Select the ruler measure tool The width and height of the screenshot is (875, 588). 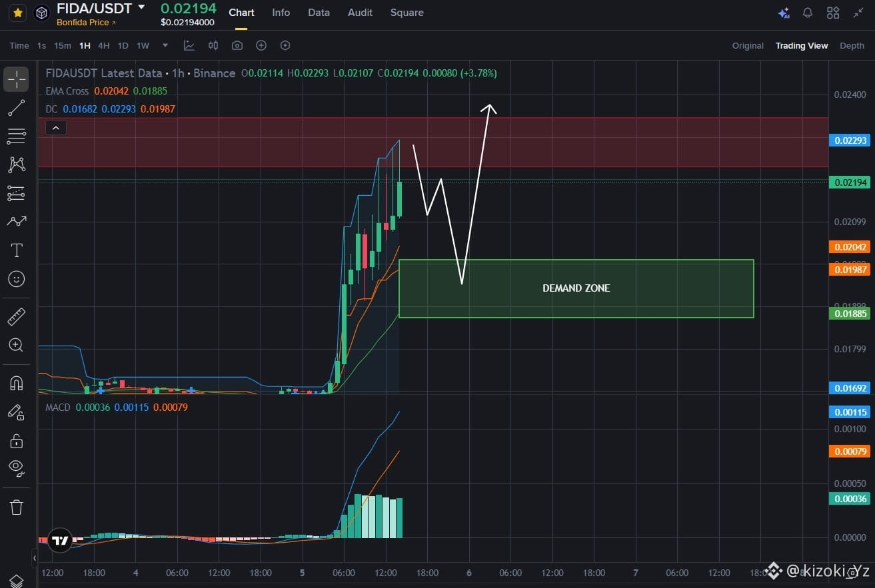coord(17,316)
